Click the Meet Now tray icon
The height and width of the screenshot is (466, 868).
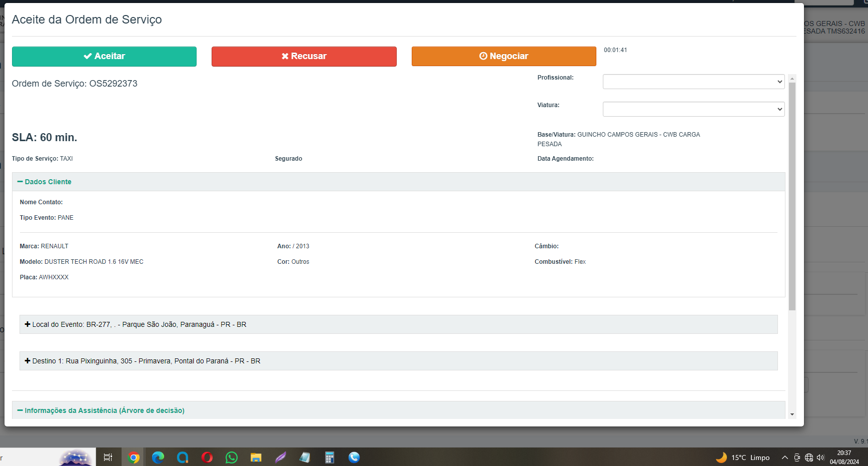797,457
